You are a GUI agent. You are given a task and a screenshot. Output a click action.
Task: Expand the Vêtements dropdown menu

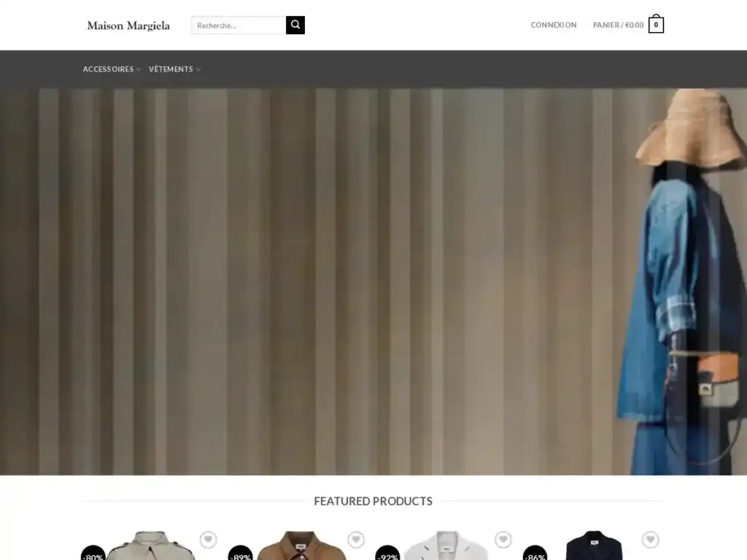click(174, 69)
